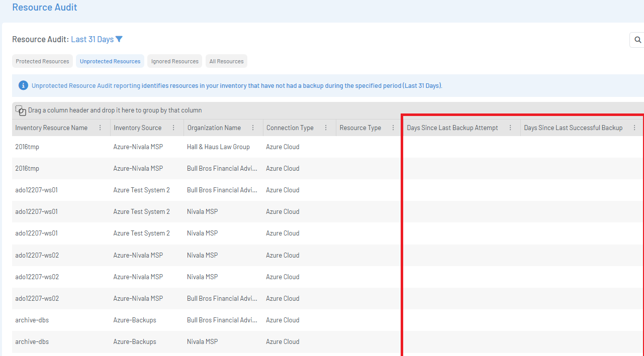Image resolution: width=644 pixels, height=356 pixels.
Task: Select the Unprotected Resources tab
Action: (110, 61)
